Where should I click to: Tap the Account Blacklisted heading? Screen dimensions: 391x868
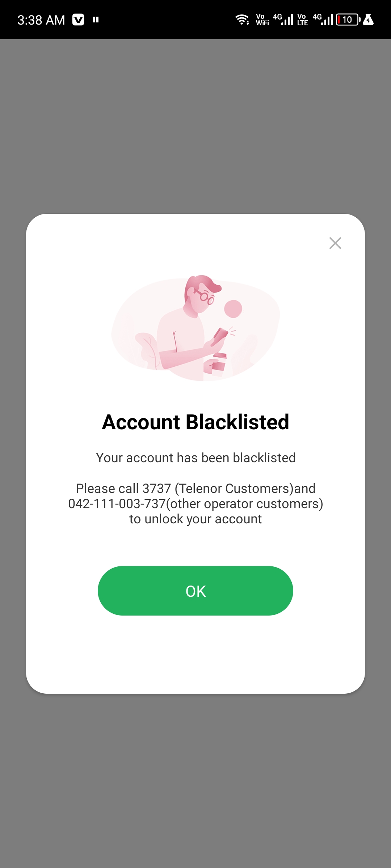[195, 422]
